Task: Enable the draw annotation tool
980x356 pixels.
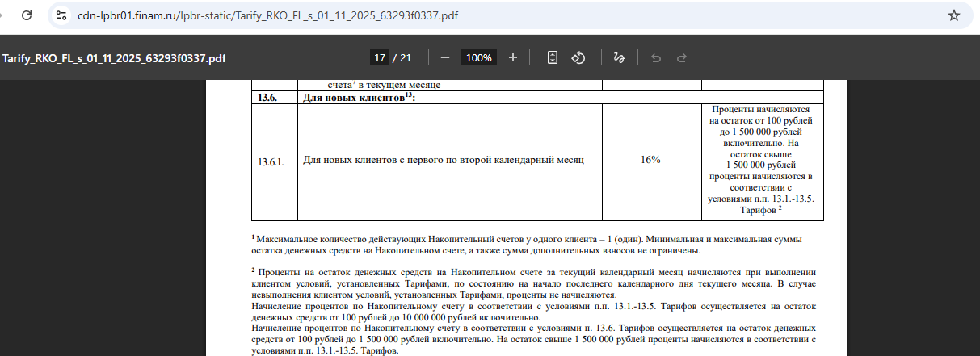Action: [619, 58]
